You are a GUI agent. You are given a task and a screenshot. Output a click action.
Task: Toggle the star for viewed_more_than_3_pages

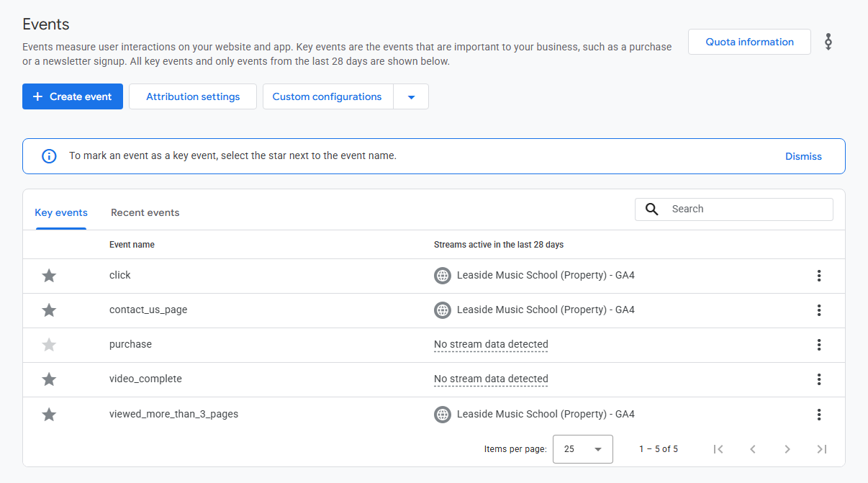(x=49, y=415)
